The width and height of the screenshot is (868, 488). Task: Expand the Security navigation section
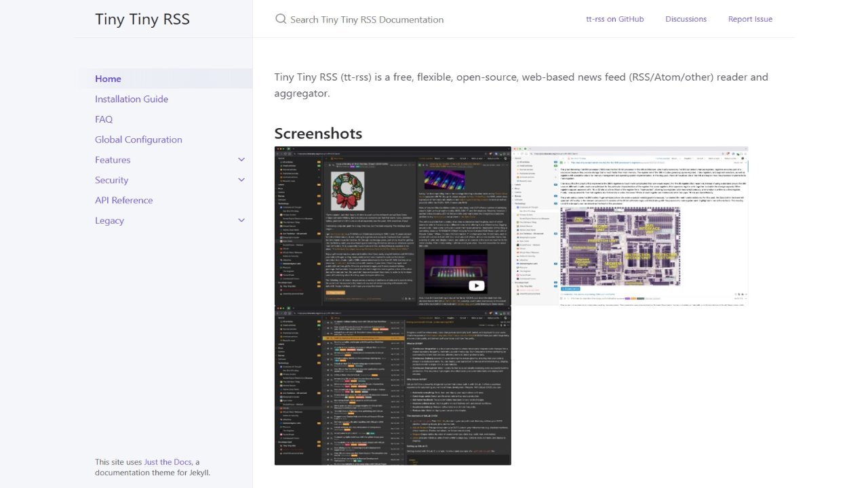click(x=241, y=180)
